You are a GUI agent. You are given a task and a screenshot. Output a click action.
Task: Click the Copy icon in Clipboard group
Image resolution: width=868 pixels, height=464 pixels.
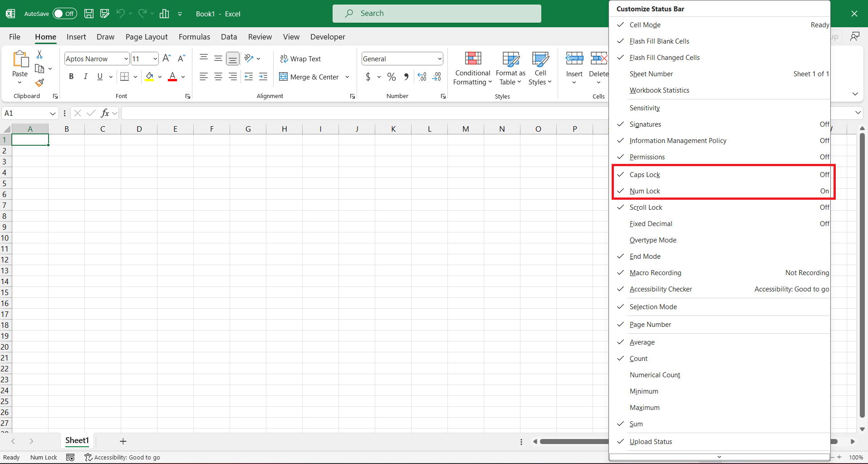coord(39,69)
